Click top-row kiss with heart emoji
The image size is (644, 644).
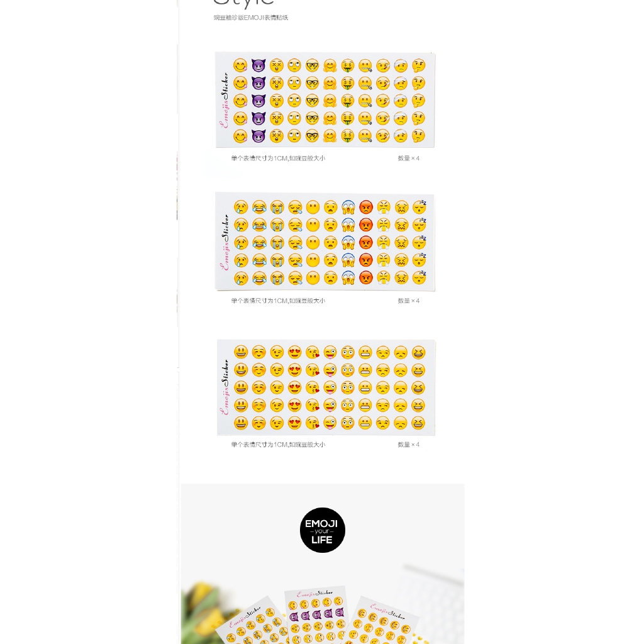tap(313, 352)
